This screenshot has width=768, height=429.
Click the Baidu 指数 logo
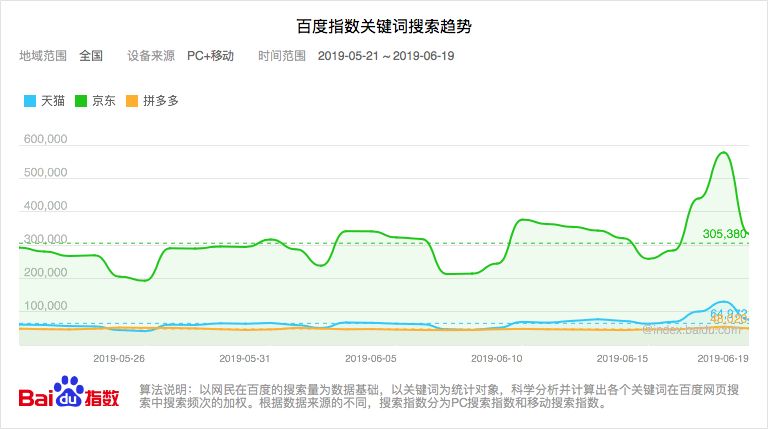[x=69, y=392]
